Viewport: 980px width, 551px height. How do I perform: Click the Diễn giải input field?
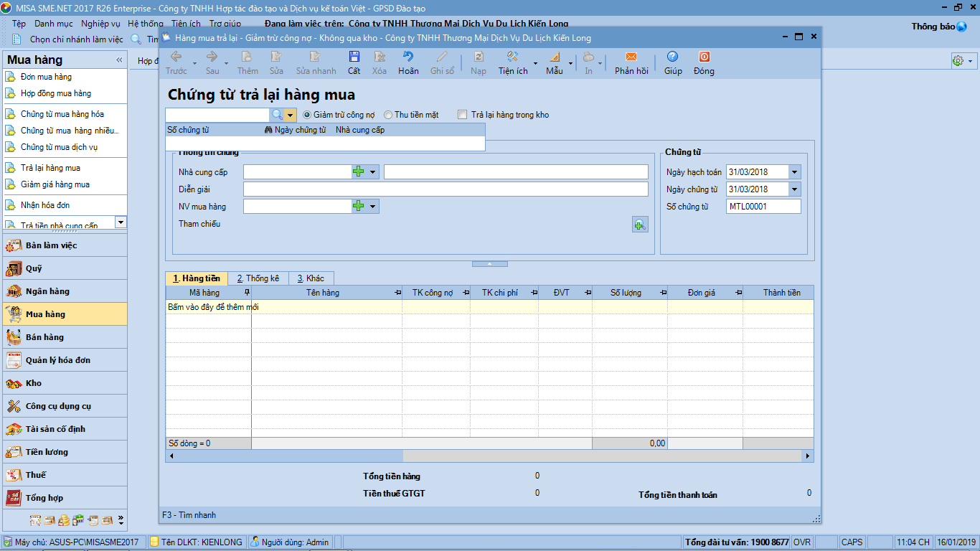tap(446, 189)
